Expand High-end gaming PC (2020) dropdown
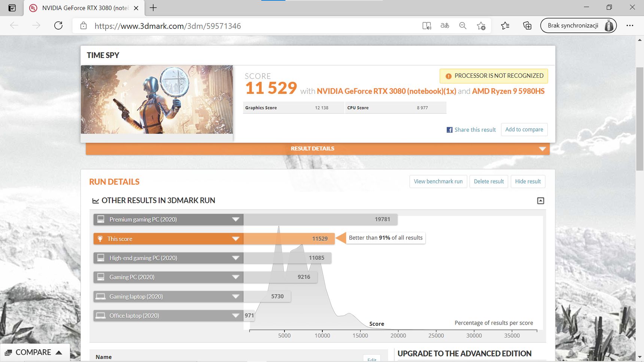Viewport: 644px width, 362px height. point(236,258)
